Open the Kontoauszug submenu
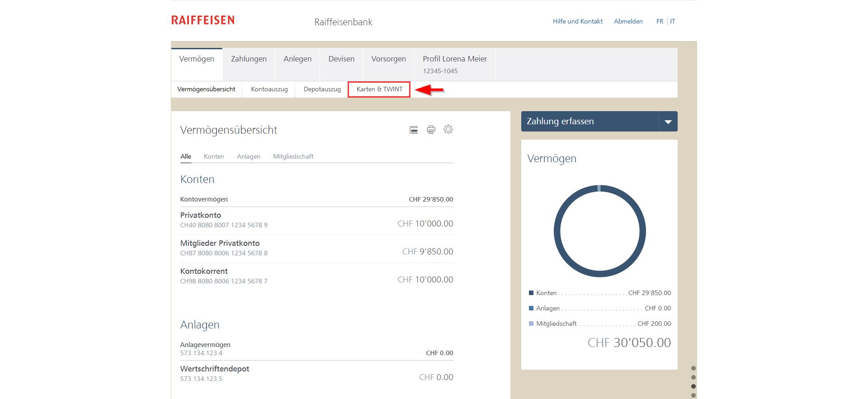 (x=269, y=89)
